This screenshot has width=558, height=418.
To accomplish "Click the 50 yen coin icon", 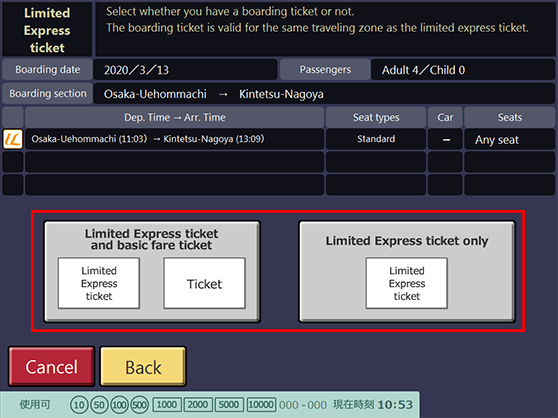I will click(99, 405).
